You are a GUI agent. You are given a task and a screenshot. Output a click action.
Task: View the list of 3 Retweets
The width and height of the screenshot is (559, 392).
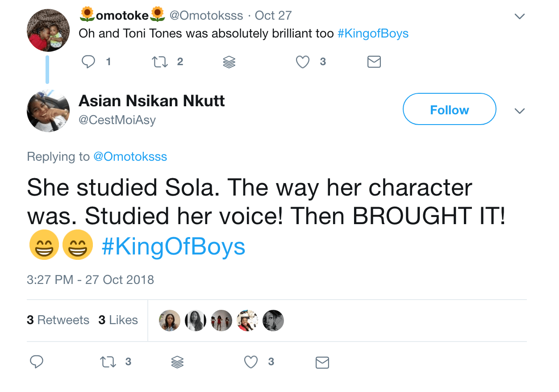pos(58,320)
